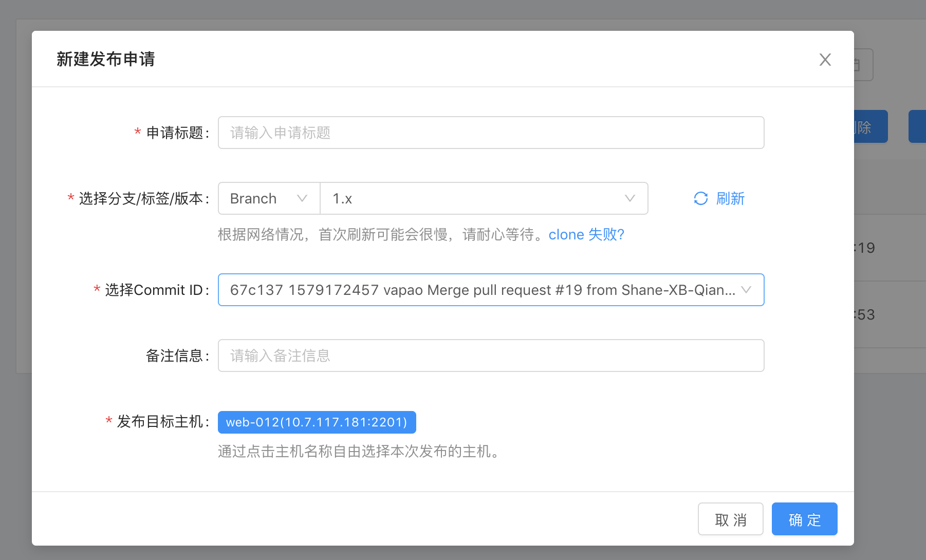The width and height of the screenshot is (926, 560).
Task: Focus the 申请标题 input field
Action: [491, 133]
